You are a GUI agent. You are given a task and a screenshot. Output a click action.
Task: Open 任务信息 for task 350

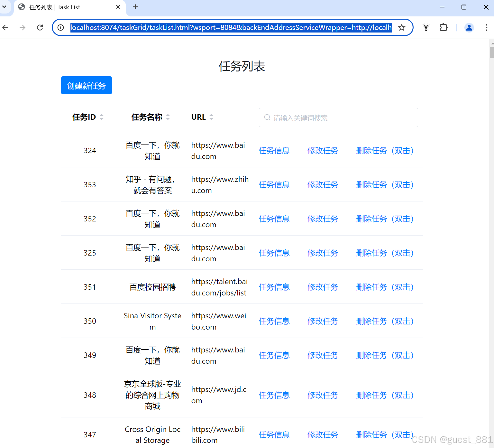(274, 321)
